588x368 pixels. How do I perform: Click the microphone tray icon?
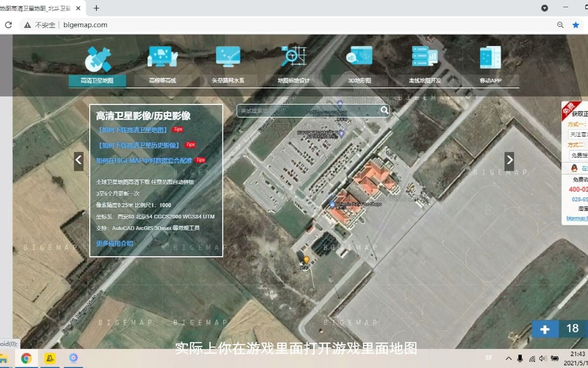pyautogui.click(x=520, y=358)
